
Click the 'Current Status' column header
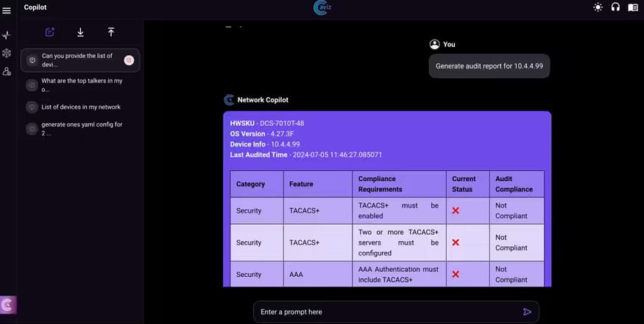point(468,184)
